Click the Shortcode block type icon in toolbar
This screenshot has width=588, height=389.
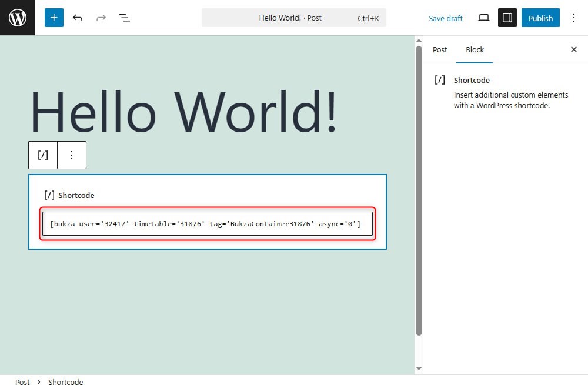43,155
